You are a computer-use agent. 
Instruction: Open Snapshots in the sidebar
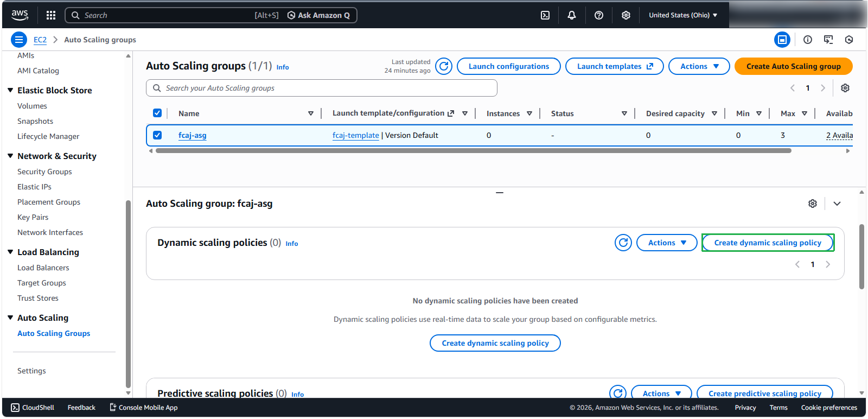coord(35,121)
